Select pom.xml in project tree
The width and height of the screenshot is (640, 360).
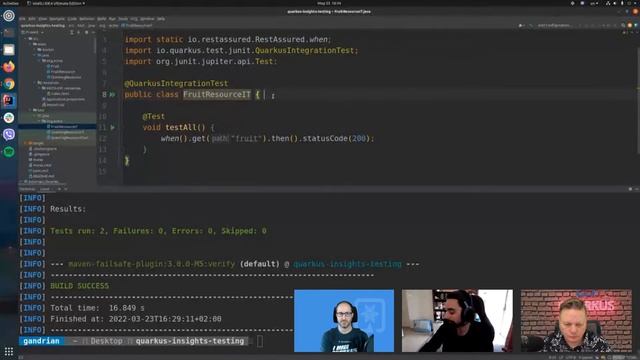[x=38, y=171]
